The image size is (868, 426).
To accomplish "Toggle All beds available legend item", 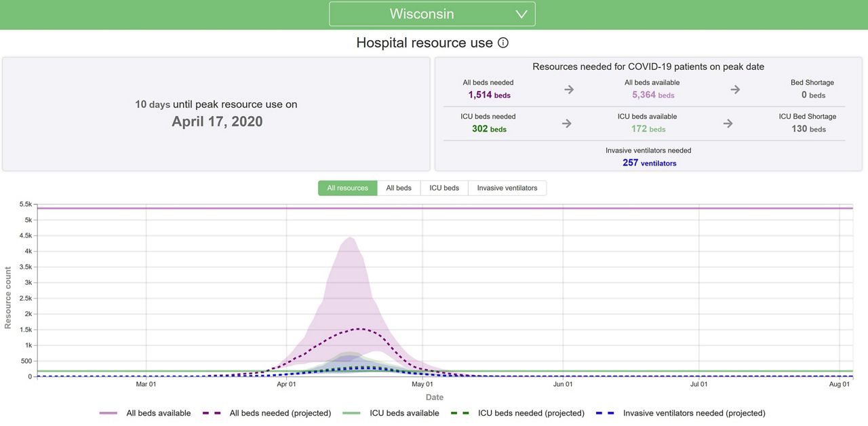I will point(158,413).
